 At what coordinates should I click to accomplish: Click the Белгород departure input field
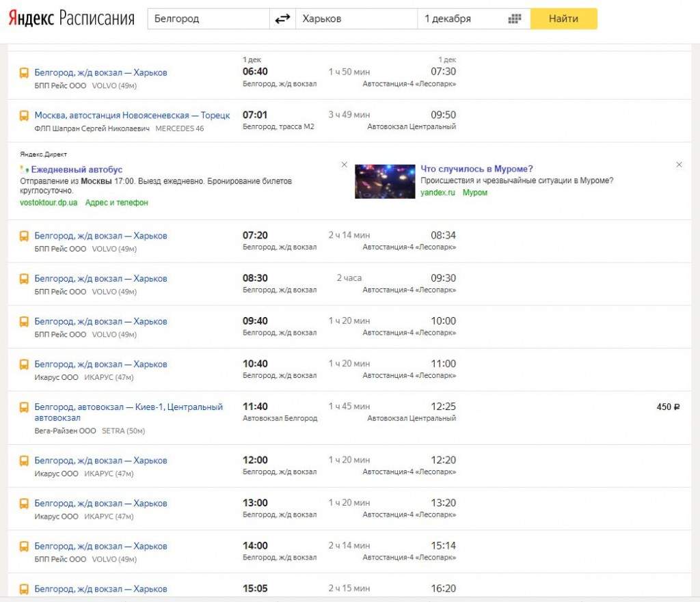coord(208,19)
